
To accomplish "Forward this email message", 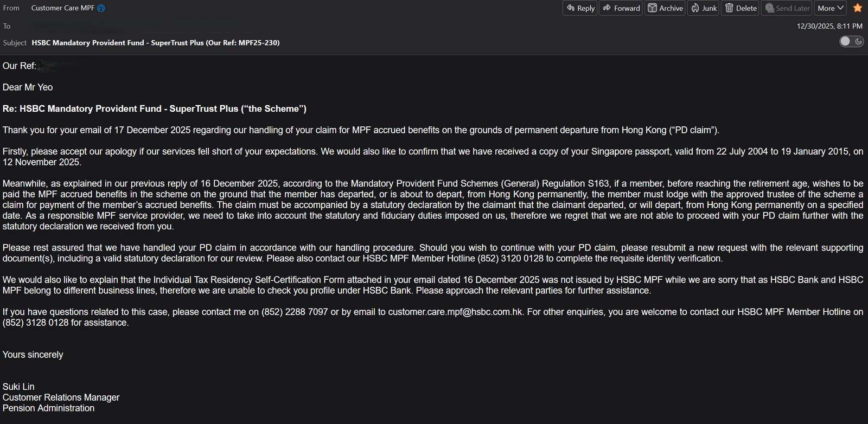I will tap(621, 8).
